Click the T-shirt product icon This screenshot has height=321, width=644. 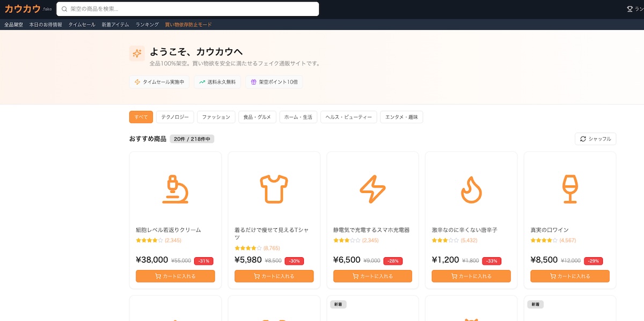[274, 189]
